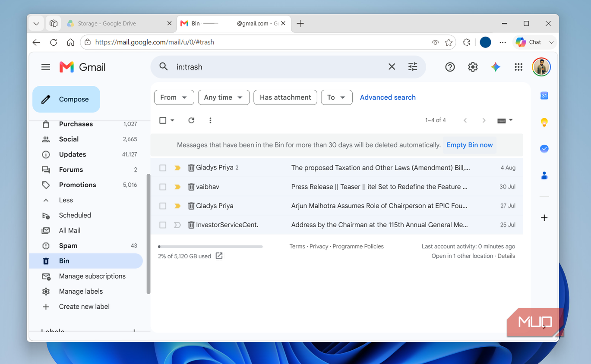Open the Support help icon
The image size is (591, 364).
[x=450, y=67]
